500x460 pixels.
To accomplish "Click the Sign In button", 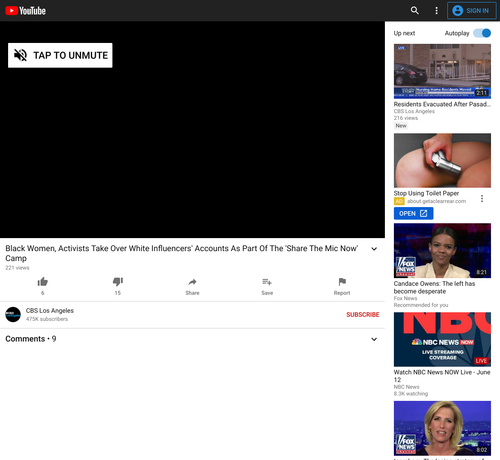I will 471,11.
